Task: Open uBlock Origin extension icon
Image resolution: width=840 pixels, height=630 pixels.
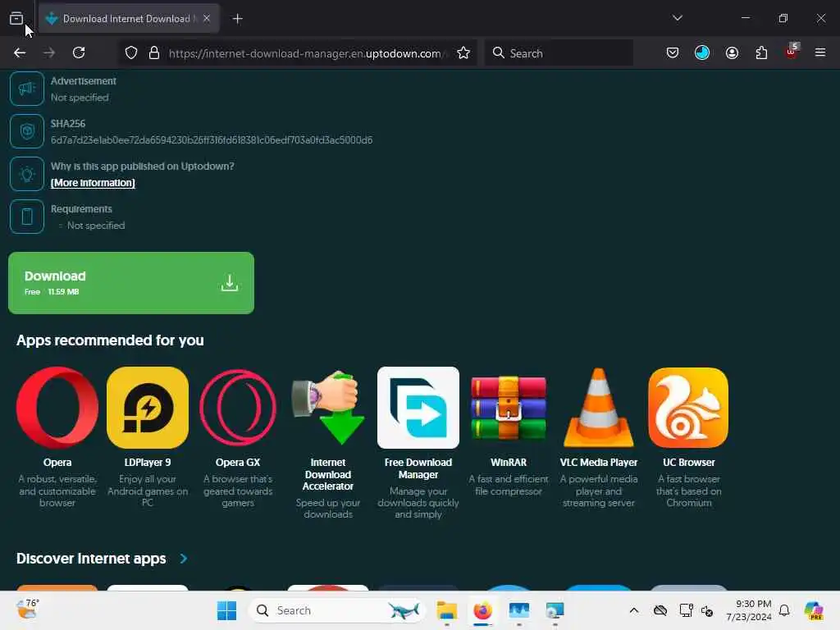Action: (x=792, y=52)
